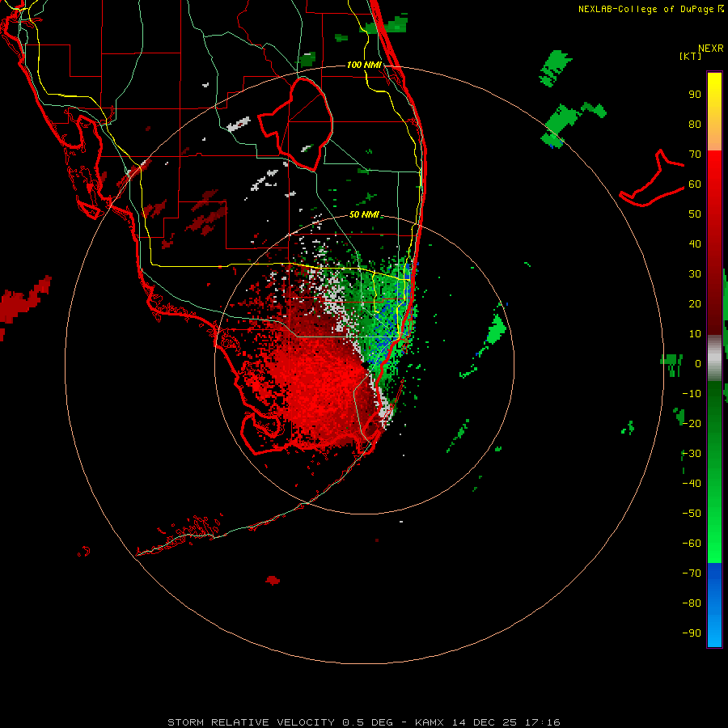The image size is (728, 728).
Task: Click the NEXLAB-College of DuPage watermark text
Action: [650, 9]
